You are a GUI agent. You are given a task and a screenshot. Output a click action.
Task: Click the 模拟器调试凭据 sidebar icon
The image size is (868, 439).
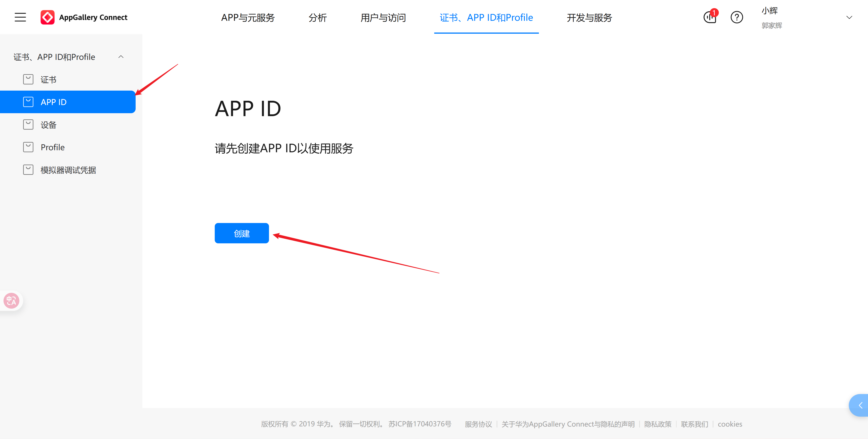[29, 169]
